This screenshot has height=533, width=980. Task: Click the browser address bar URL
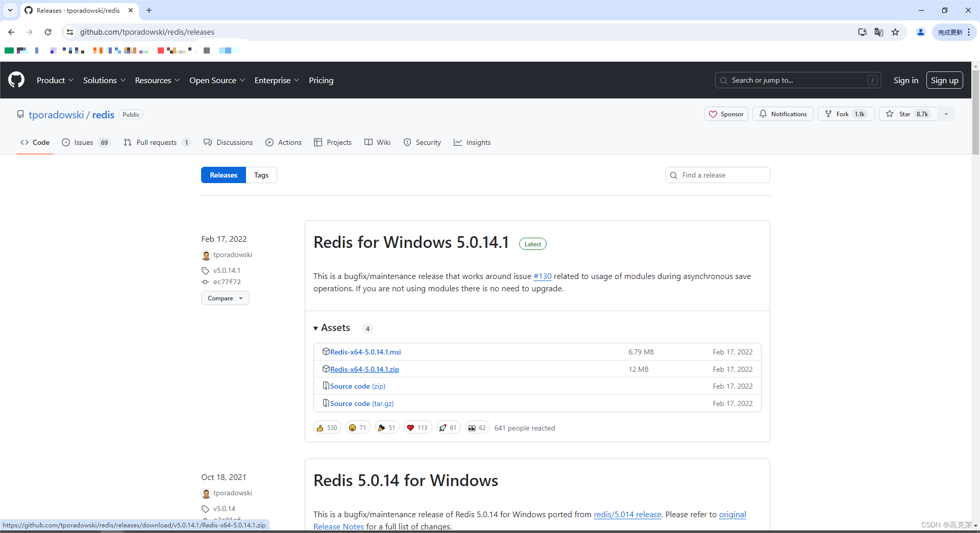[147, 32]
